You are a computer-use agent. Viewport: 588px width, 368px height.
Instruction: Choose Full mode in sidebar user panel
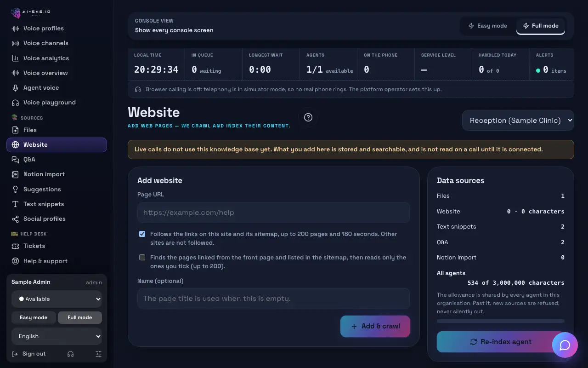pyautogui.click(x=80, y=317)
